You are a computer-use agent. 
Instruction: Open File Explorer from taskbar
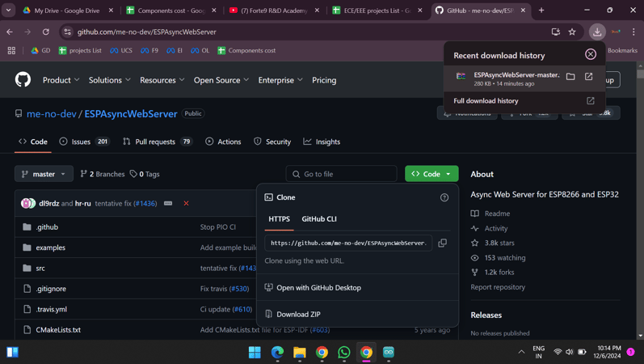pos(300,353)
